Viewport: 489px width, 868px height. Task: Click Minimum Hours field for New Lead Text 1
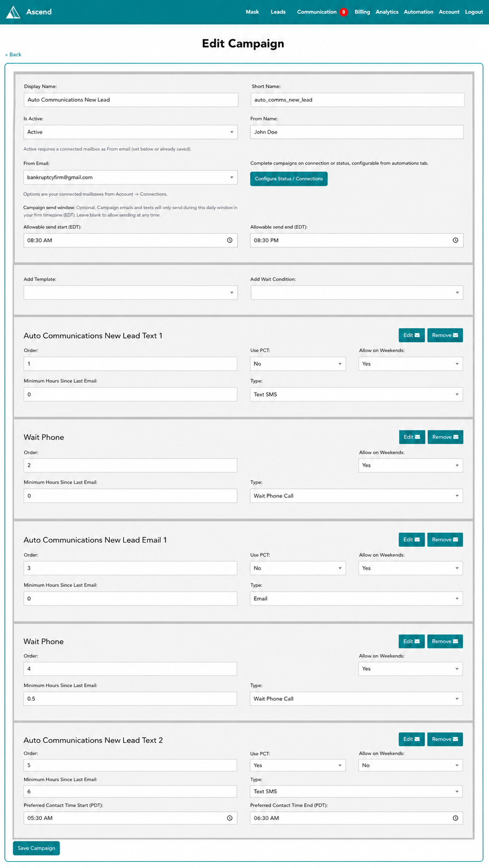tap(130, 395)
